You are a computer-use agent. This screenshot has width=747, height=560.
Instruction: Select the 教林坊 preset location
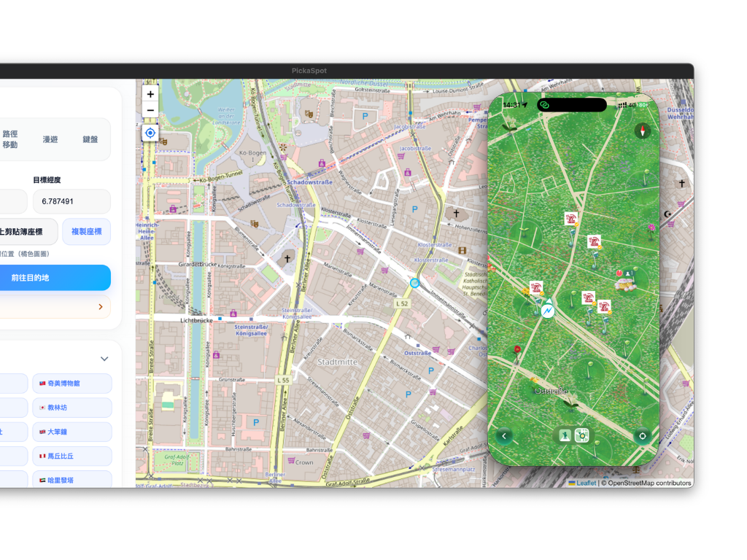(72, 408)
